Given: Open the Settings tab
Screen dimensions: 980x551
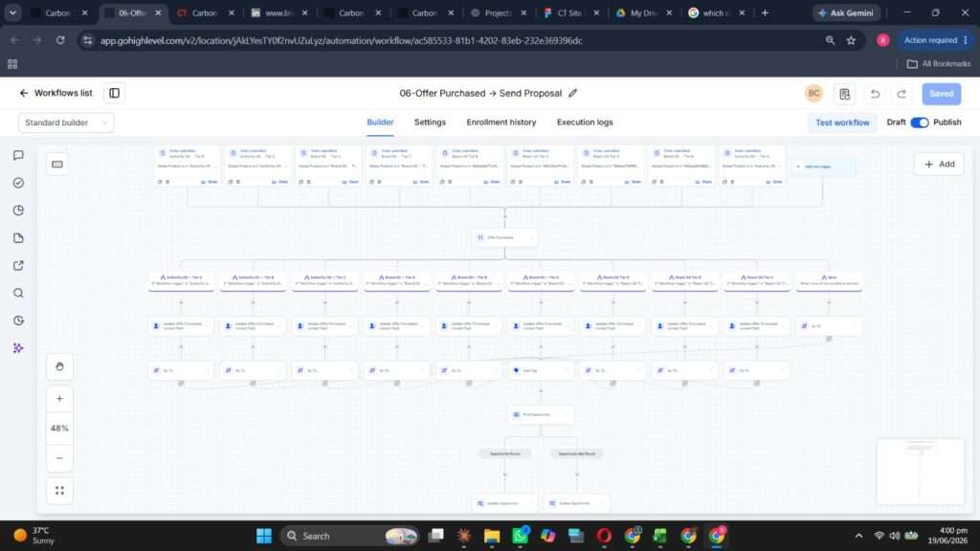Looking at the screenshot, I should [430, 122].
